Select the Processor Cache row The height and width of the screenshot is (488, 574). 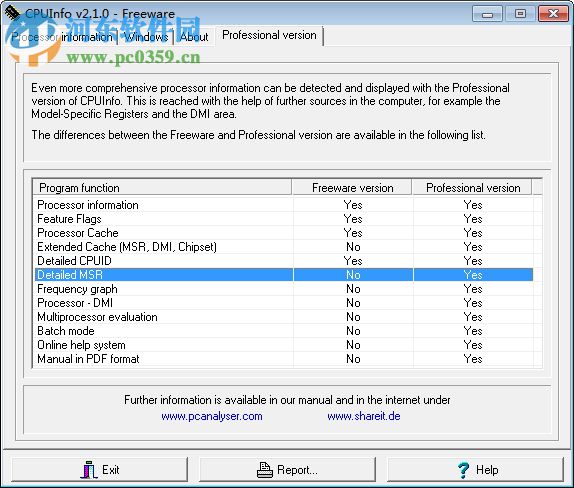284,233
